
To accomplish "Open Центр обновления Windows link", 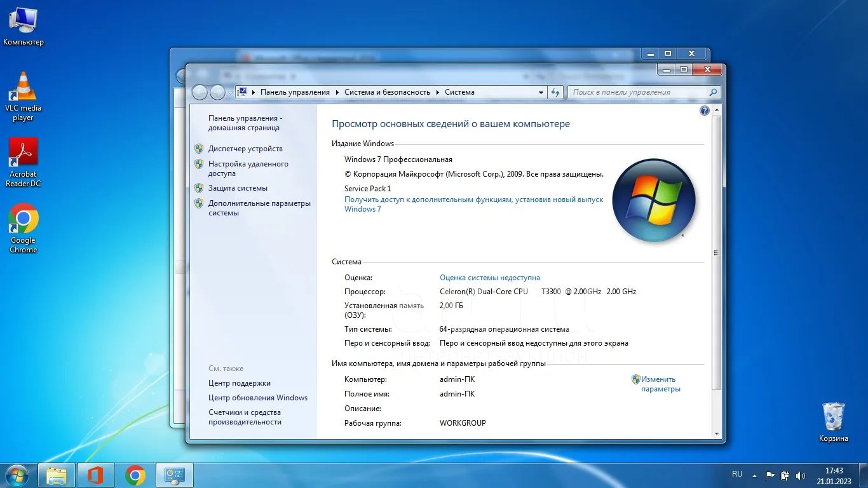I will [258, 398].
